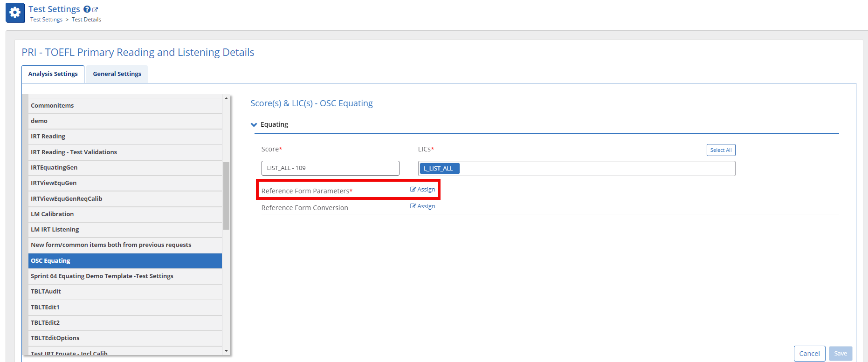
Task: Select the OSC Equating entry
Action: coord(125,261)
